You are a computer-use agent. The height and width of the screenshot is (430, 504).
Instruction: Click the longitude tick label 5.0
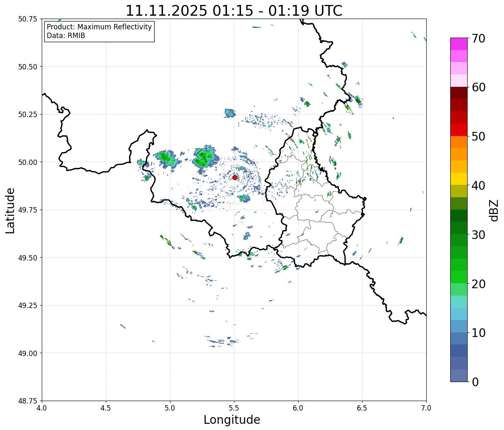(170, 408)
